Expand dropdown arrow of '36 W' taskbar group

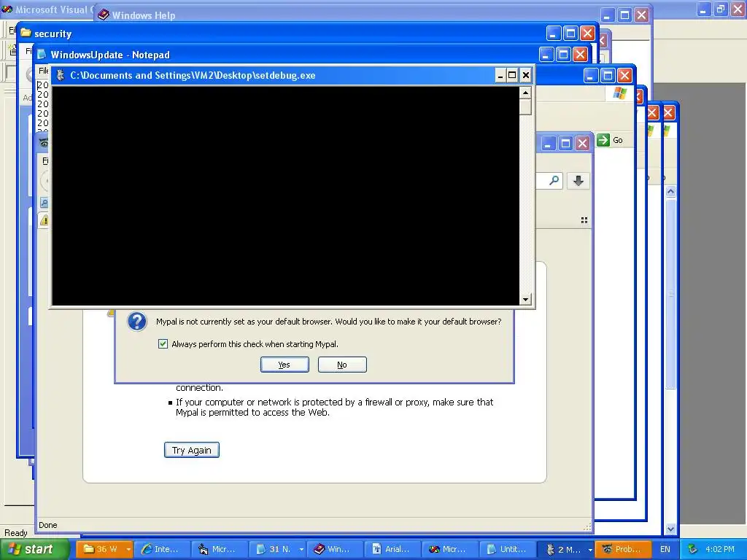click(x=128, y=550)
